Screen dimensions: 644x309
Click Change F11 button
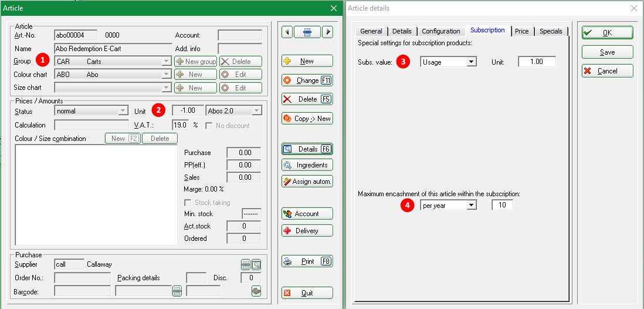click(x=307, y=80)
